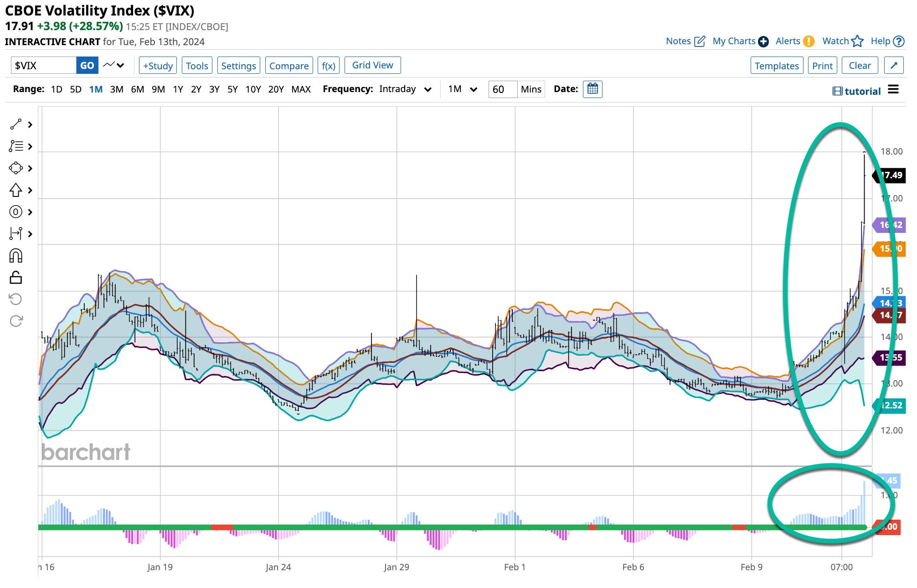Click the tutorial film icon
Screen dimensions: 917x588
pos(837,91)
